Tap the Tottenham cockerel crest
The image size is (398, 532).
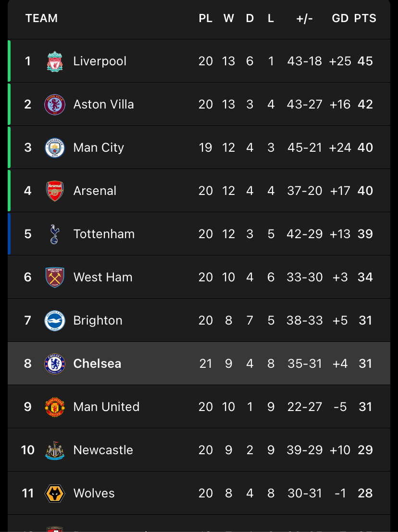[54, 234]
